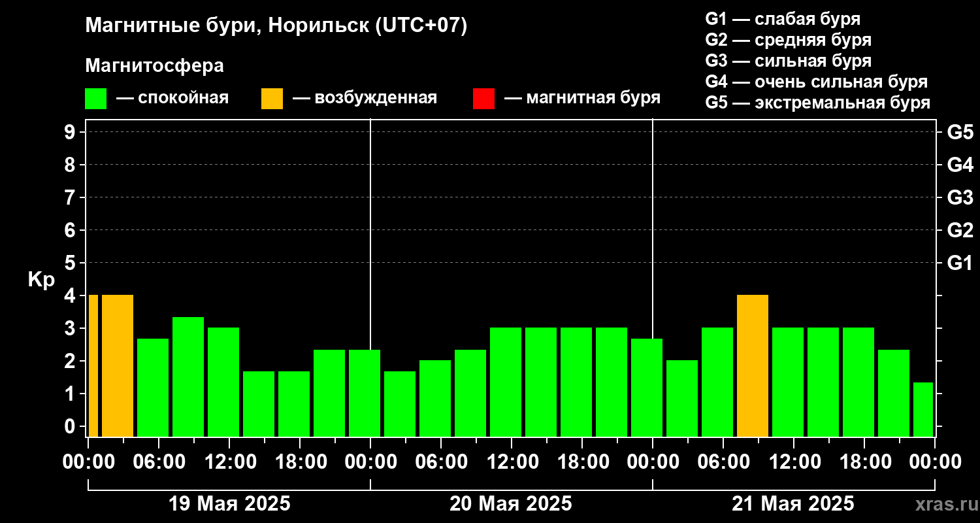Click the first green bar of 20 May after midnight line
The width and height of the screenshot is (980, 523).
(x=400, y=404)
